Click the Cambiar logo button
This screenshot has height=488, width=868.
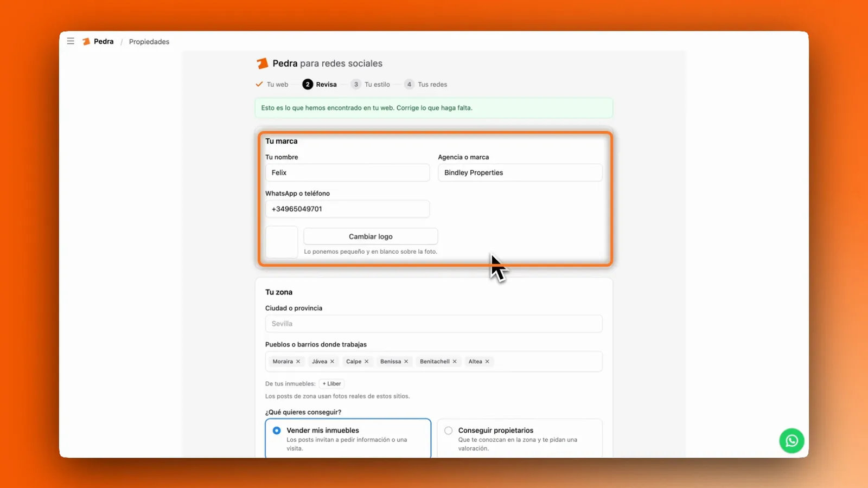(371, 236)
